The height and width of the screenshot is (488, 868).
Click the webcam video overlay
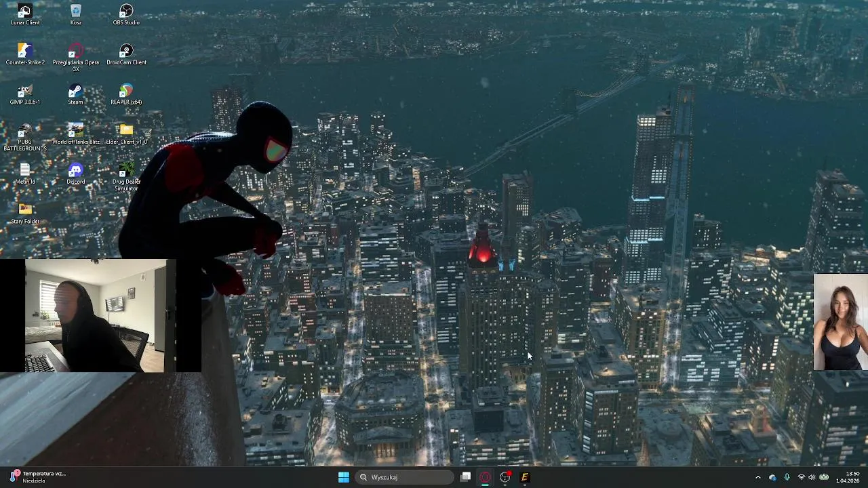click(100, 316)
